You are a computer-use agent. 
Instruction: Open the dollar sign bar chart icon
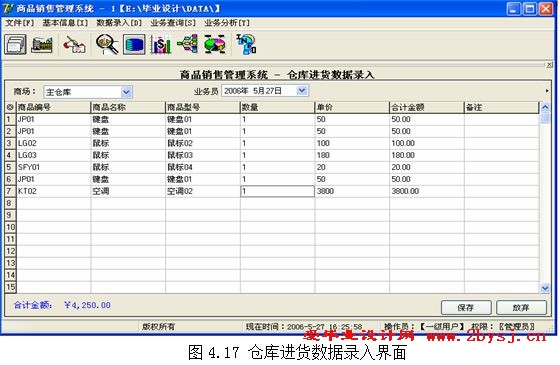[x=161, y=45]
